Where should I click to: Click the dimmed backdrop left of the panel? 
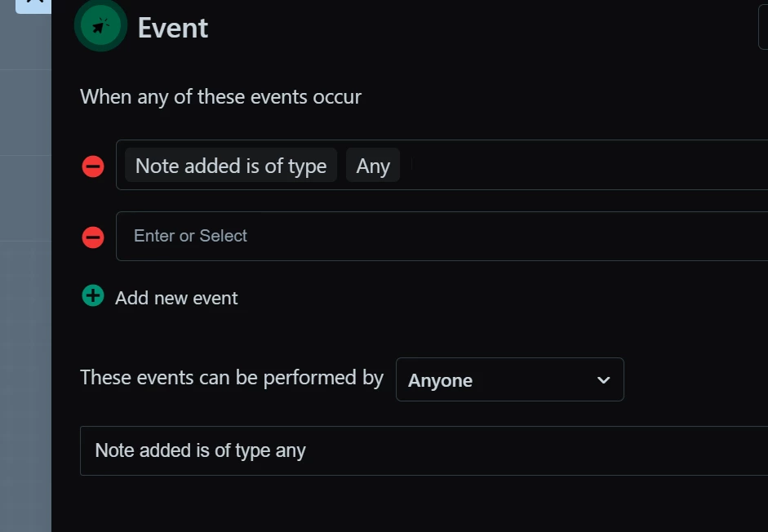click(x=25, y=274)
